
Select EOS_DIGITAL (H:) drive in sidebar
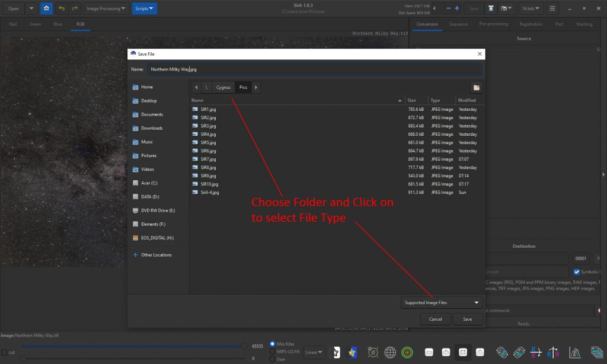(157, 238)
